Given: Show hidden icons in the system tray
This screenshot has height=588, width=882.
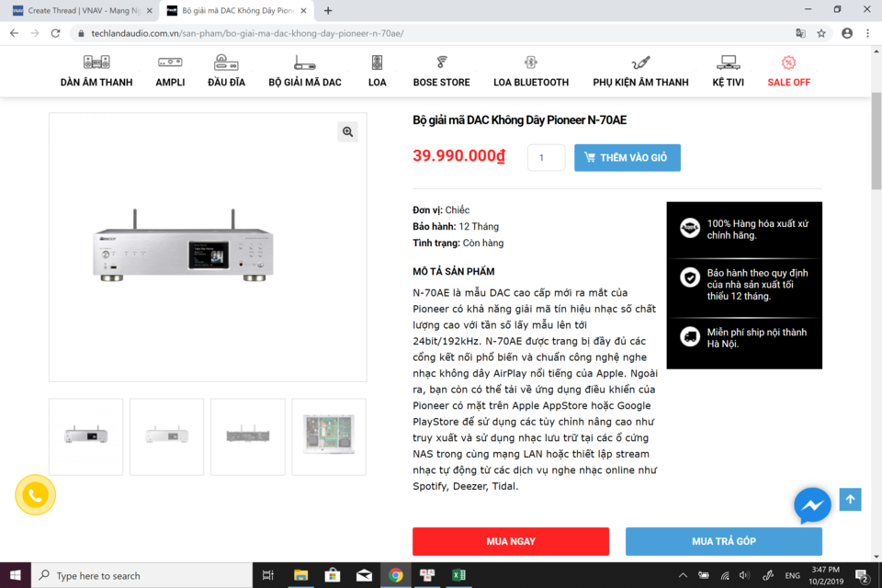Looking at the screenshot, I should click(683, 575).
